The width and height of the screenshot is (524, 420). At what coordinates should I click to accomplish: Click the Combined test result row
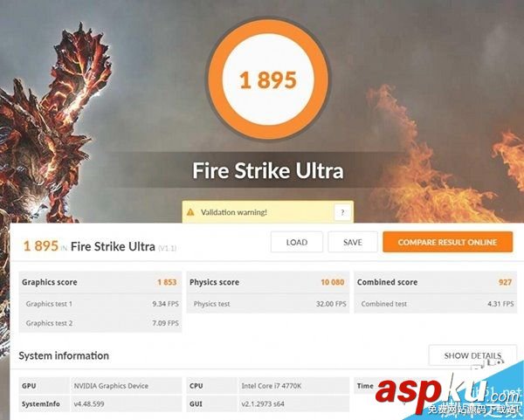[x=436, y=304]
